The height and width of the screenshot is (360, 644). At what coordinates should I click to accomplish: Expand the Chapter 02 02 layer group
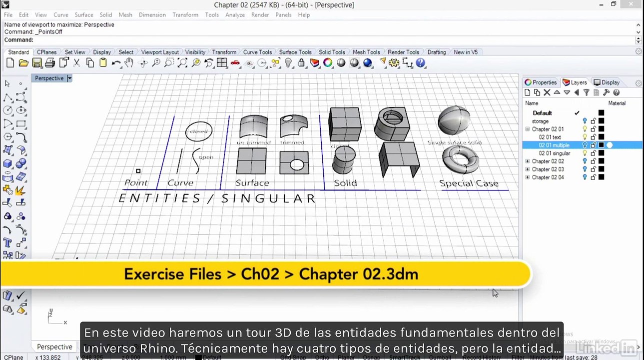coord(528,161)
